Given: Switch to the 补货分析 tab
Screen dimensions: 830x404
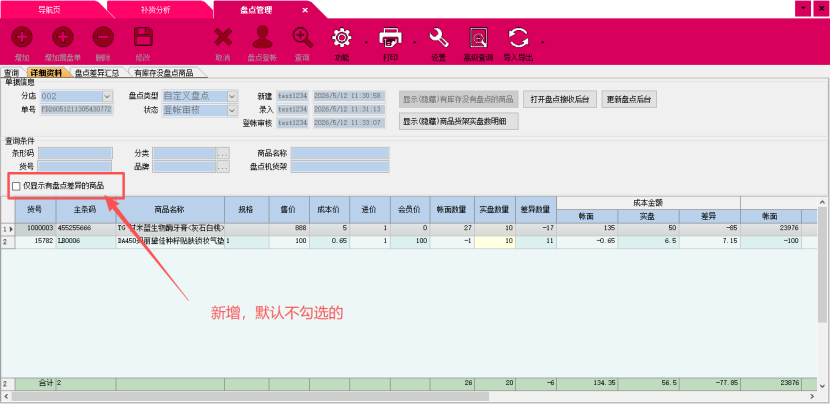Looking at the screenshot, I should pyautogui.click(x=156, y=10).
